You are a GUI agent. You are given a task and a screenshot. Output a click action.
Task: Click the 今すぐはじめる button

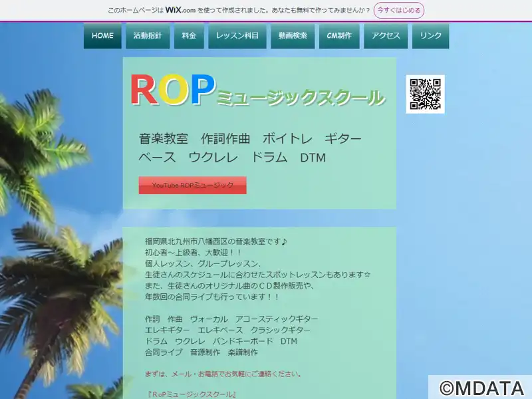pos(398,10)
